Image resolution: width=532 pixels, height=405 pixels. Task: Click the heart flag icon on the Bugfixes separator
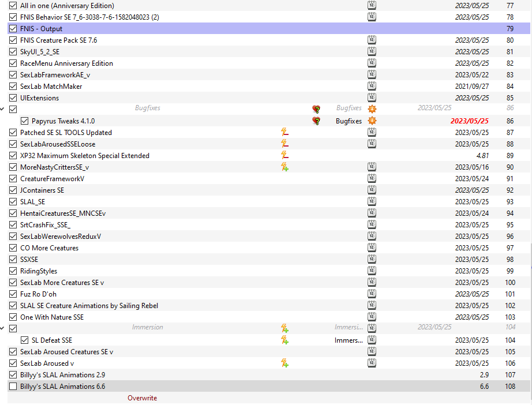coord(316,109)
